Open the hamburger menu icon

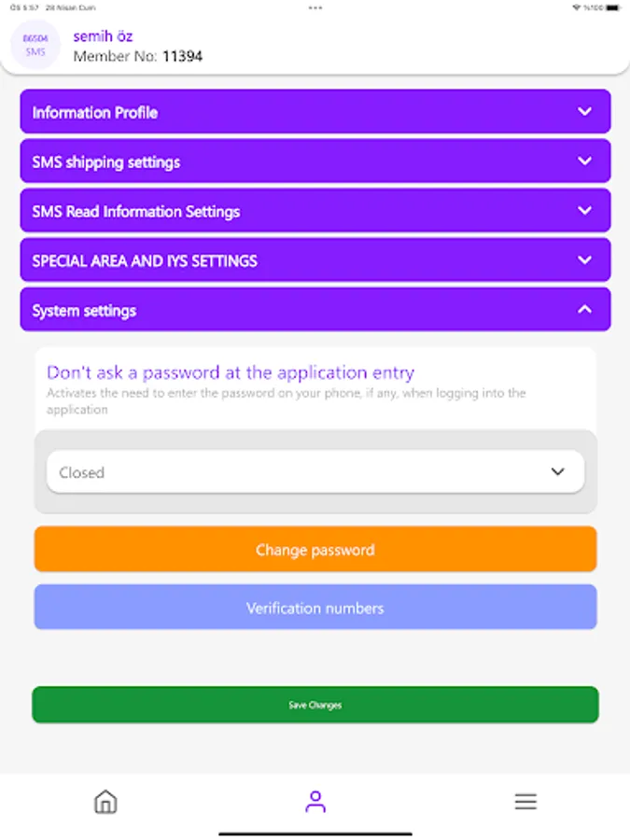[525, 802]
